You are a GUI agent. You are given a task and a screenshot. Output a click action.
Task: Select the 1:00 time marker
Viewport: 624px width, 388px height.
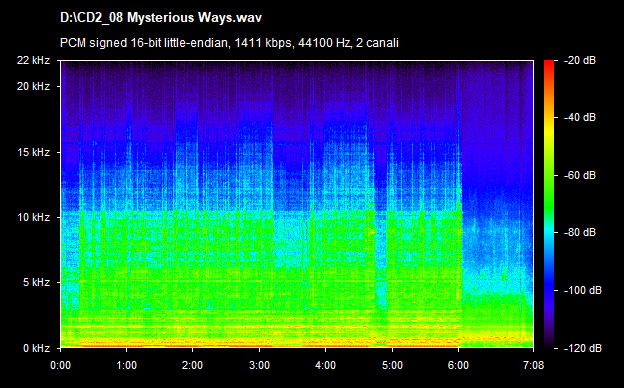pyautogui.click(x=127, y=365)
